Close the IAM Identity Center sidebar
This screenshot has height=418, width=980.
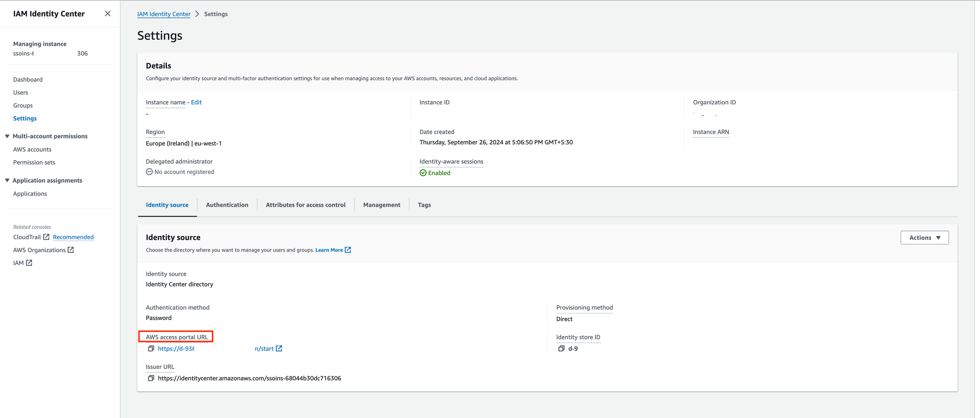108,14
